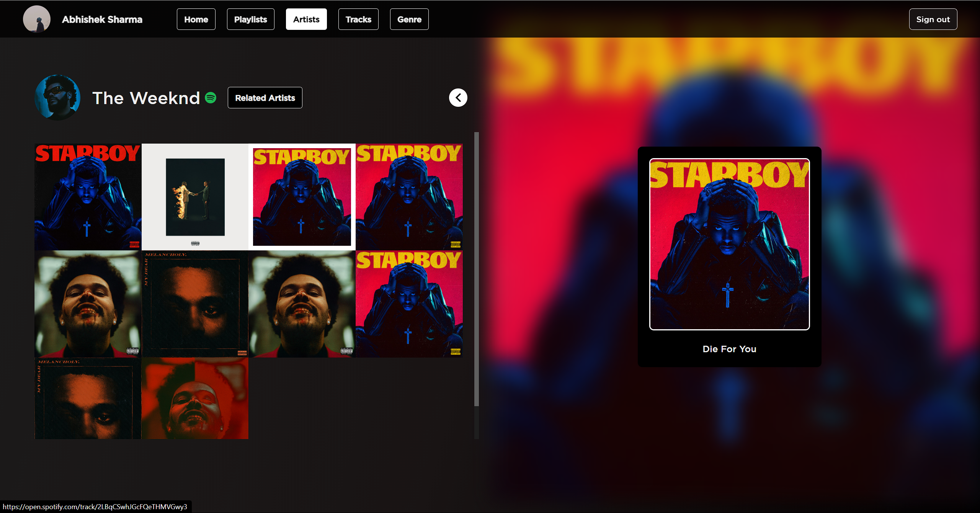This screenshot has height=513, width=980.
Task: Click the Spotify icon next to The Weeknd
Action: [x=211, y=98]
